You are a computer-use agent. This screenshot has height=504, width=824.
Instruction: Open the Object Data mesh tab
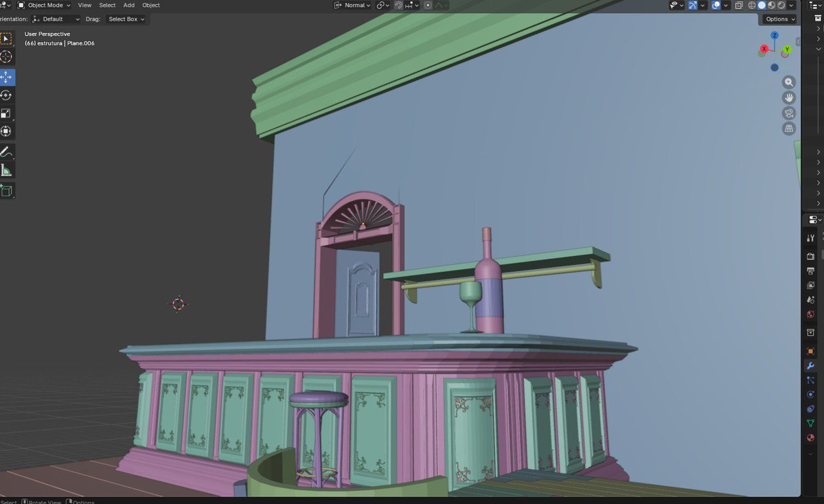point(811,423)
